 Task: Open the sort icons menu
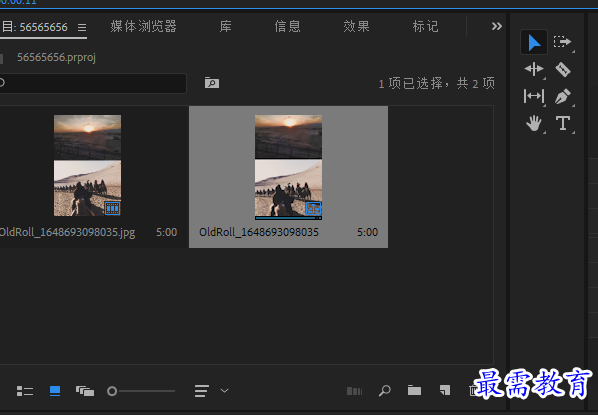tap(201, 391)
